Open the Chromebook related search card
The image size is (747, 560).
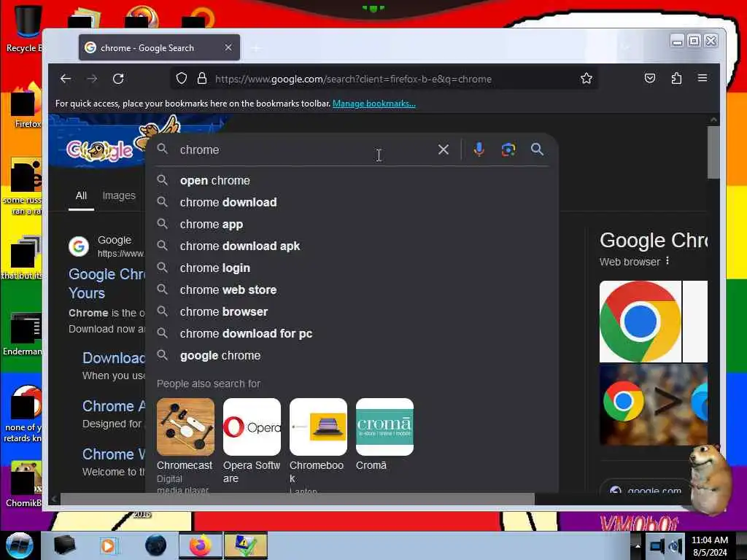tap(318, 446)
